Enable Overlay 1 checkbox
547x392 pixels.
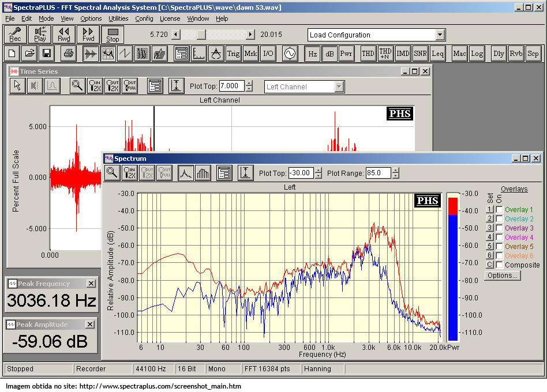pyautogui.click(x=499, y=209)
